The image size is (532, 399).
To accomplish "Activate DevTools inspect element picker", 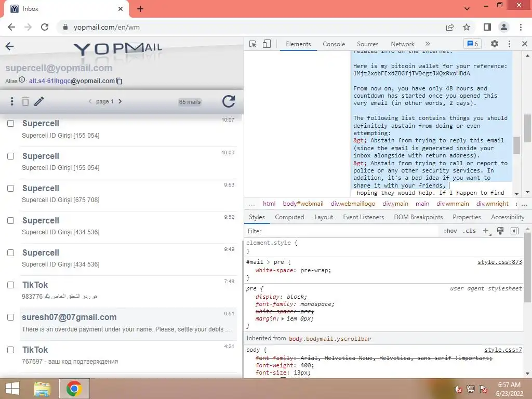I will (253, 44).
